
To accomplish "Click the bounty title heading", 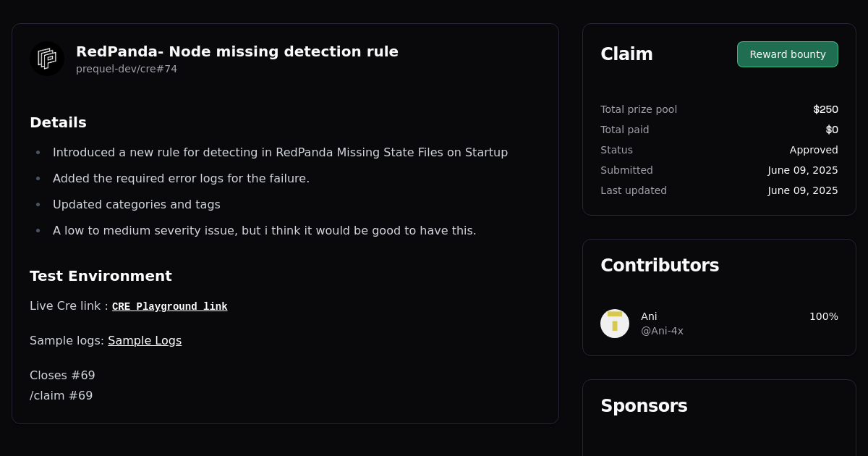I will click(x=237, y=51).
